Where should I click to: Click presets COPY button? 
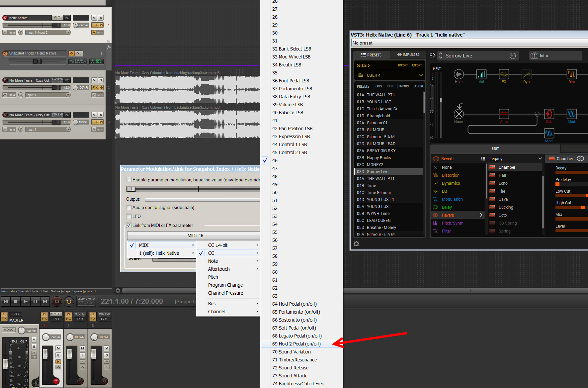point(379,86)
